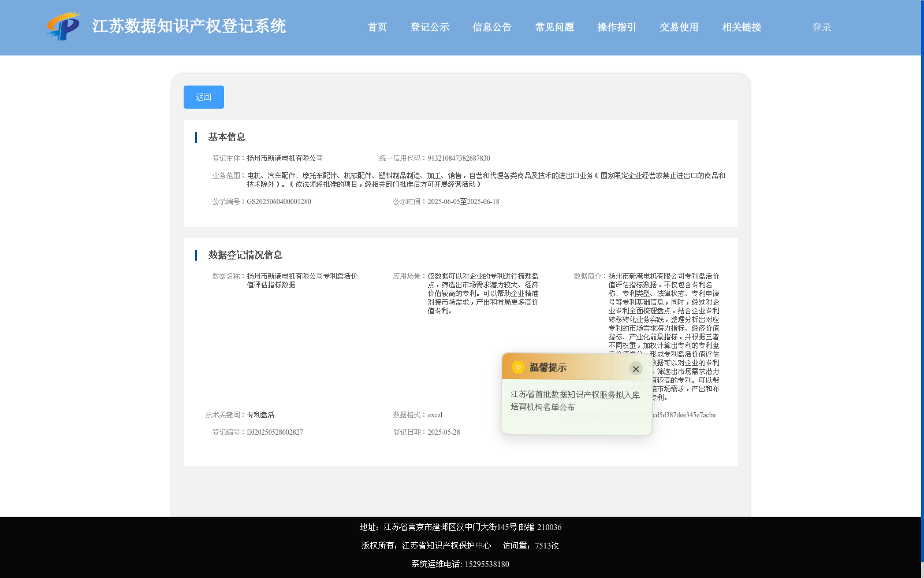
Task: Close the 温馨提示 popup
Action: click(636, 369)
